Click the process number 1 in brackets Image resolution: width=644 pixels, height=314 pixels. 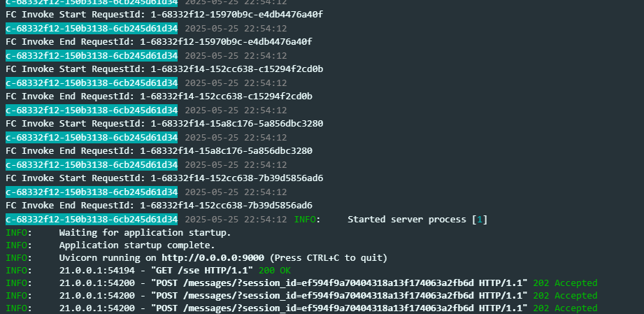[x=479, y=219]
